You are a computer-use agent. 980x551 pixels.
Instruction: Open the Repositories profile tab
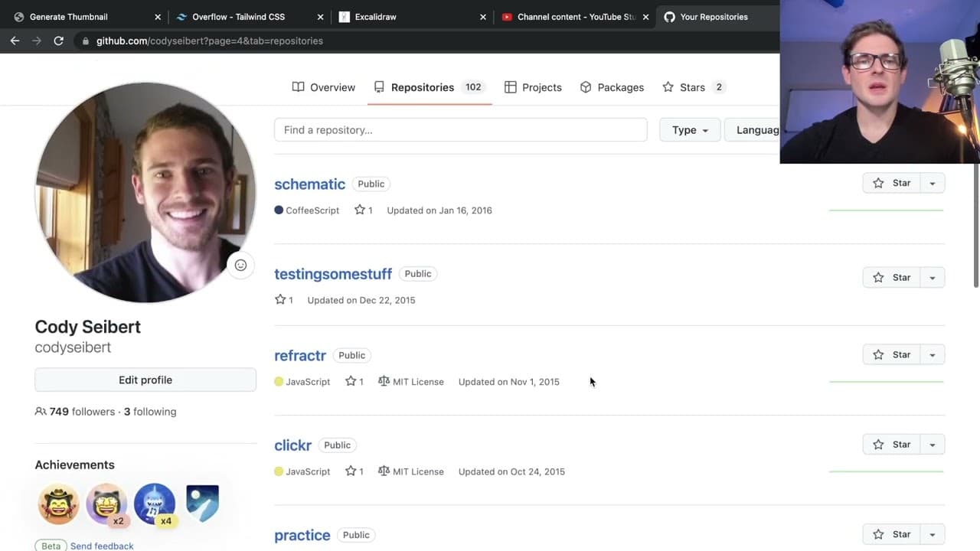pos(430,87)
